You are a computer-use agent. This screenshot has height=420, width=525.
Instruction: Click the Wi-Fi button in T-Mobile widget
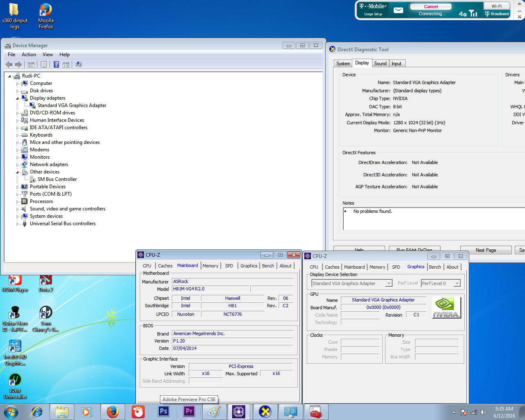[x=496, y=6]
